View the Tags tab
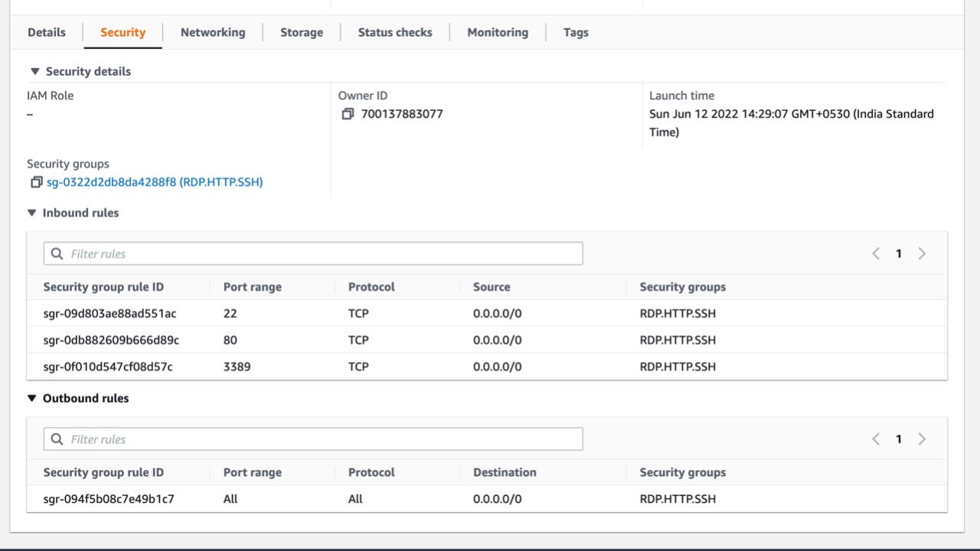Image resolution: width=980 pixels, height=551 pixels. (x=575, y=32)
